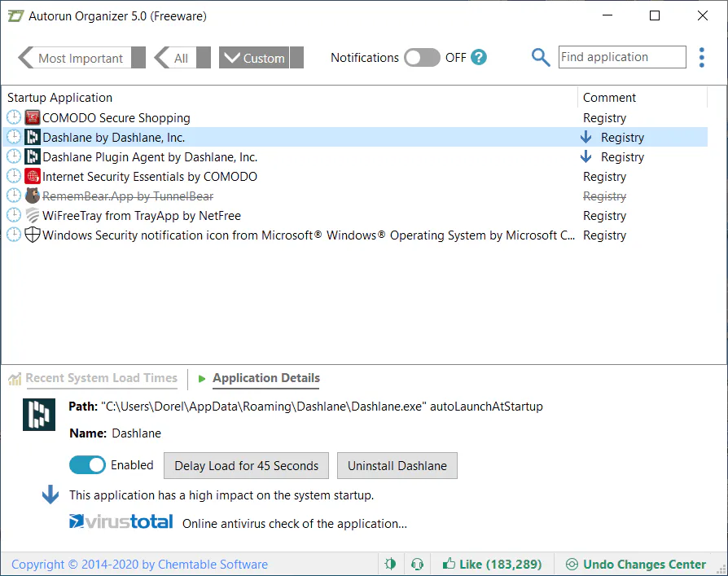Disable Dashlane using the Enabled switch
The image size is (728, 576).
(x=87, y=465)
